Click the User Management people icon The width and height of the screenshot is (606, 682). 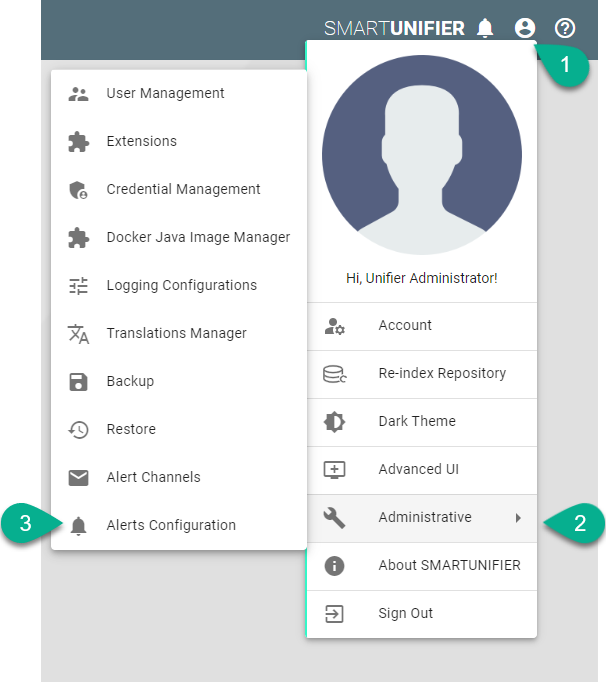pyautogui.click(x=78, y=94)
